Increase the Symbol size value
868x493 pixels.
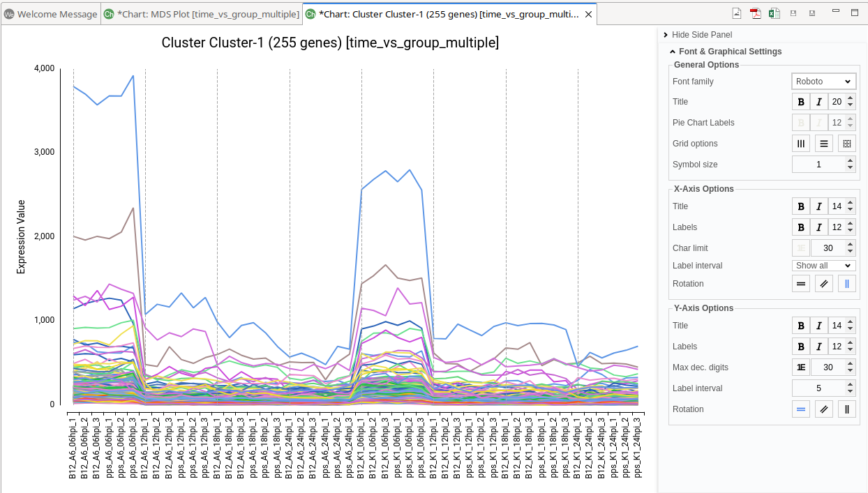pos(850,161)
